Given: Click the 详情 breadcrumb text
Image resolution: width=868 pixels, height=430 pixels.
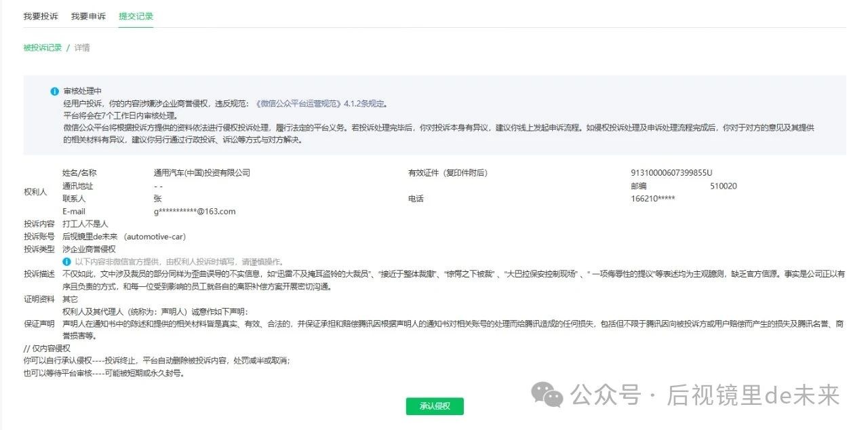Looking at the screenshot, I should click(x=82, y=47).
